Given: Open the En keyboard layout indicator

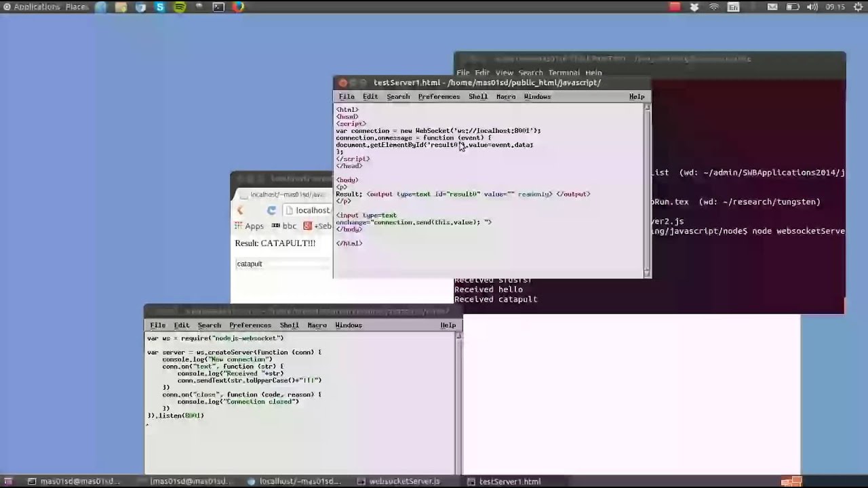Looking at the screenshot, I should pyautogui.click(x=733, y=7).
